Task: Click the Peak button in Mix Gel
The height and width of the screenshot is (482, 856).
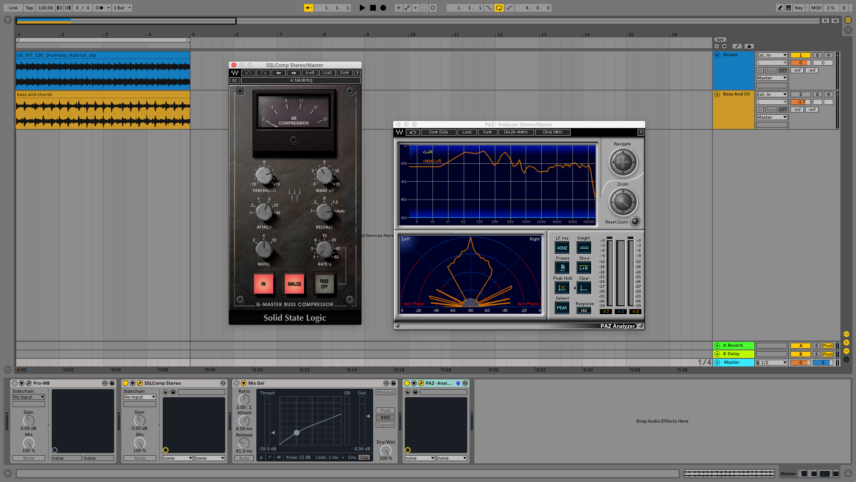Action: coord(385,410)
